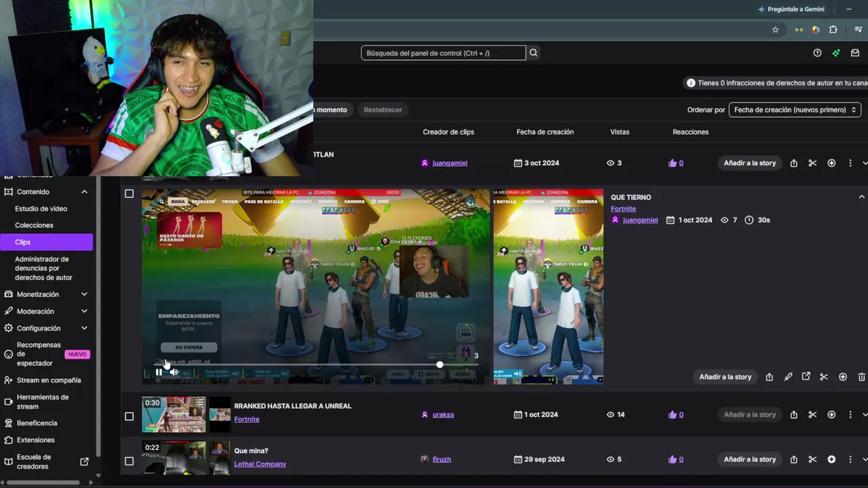Screen dimensions: 868x488
Task: Open Administrador de denuncias por derechos de autor
Action: click(43, 268)
